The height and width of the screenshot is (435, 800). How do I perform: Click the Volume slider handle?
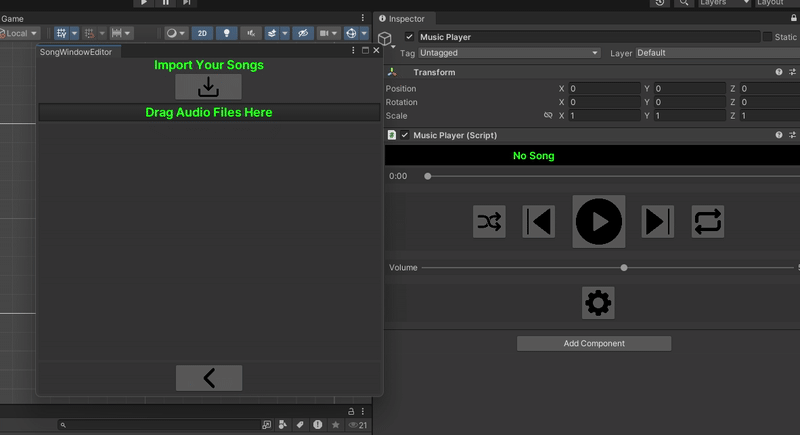point(624,268)
